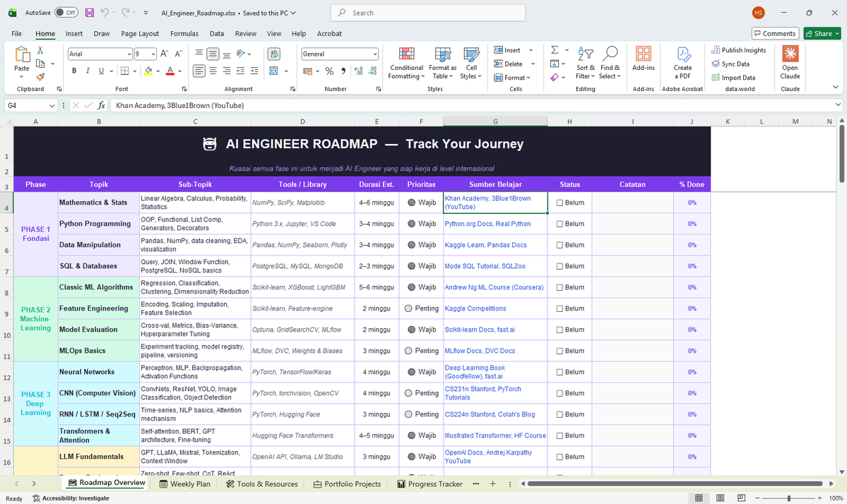Open the Add-ins button

[644, 59]
